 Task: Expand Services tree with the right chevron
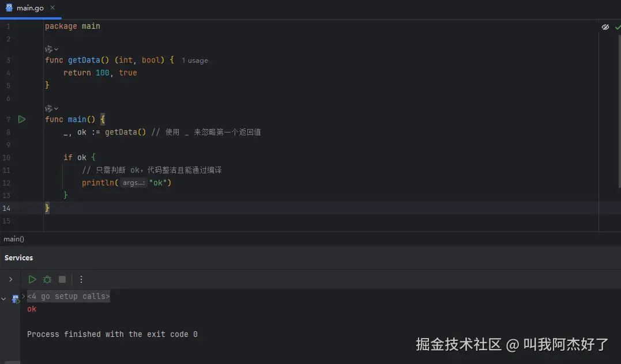[x=10, y=279]
